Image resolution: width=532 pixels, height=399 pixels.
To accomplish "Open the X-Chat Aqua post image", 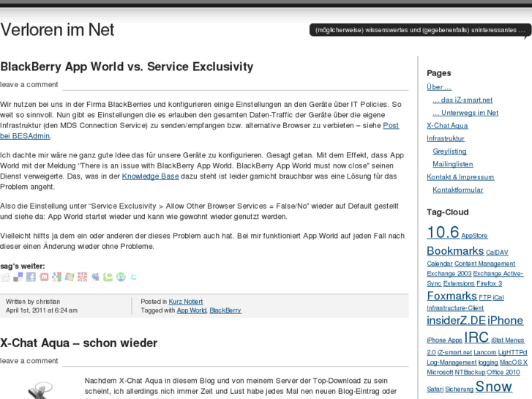I will pyautogui.click(x=40, y=389).
